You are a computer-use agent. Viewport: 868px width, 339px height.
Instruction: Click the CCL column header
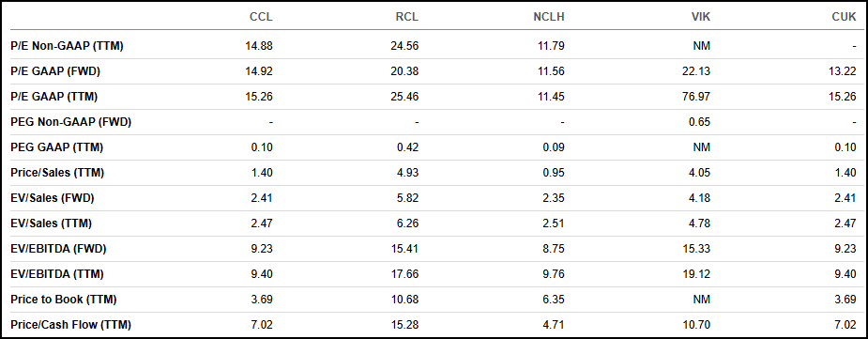point(261,17)
